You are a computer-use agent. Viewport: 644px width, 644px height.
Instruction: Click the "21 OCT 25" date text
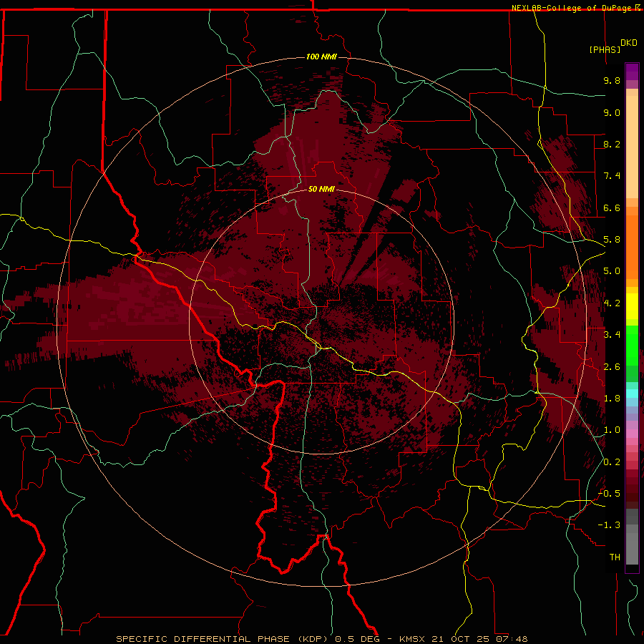(460, 639)
